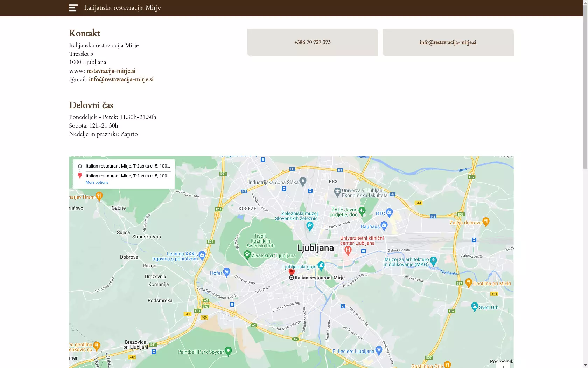Screen dimensions: 588x368
Task: Open the hamburger menu icon
Action: pos(73,8)
